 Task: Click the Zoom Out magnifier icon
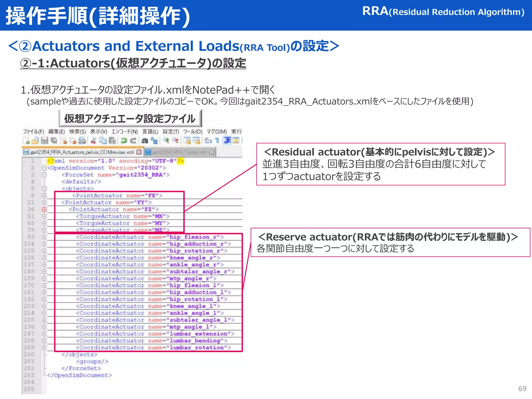point(175,141)
